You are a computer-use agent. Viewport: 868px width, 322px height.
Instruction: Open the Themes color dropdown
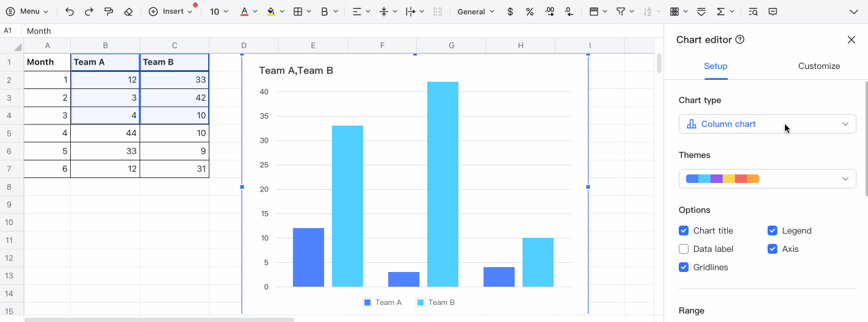pos(767,179)
